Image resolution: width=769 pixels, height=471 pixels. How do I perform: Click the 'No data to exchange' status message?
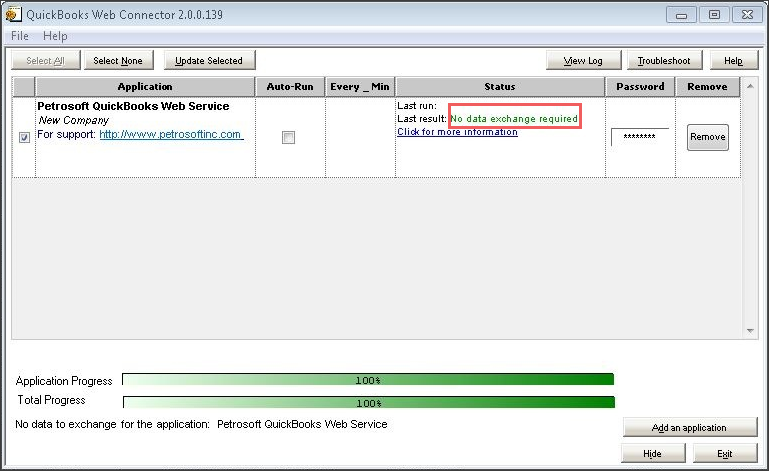click(201, 424)
